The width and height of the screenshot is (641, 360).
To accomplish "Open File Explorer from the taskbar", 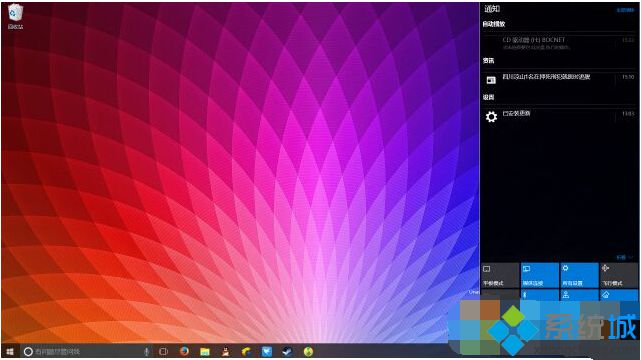I will click(205, 351).
